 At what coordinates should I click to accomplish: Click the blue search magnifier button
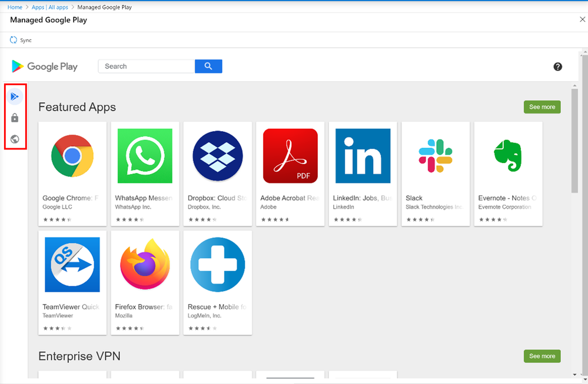pos(208,66)
